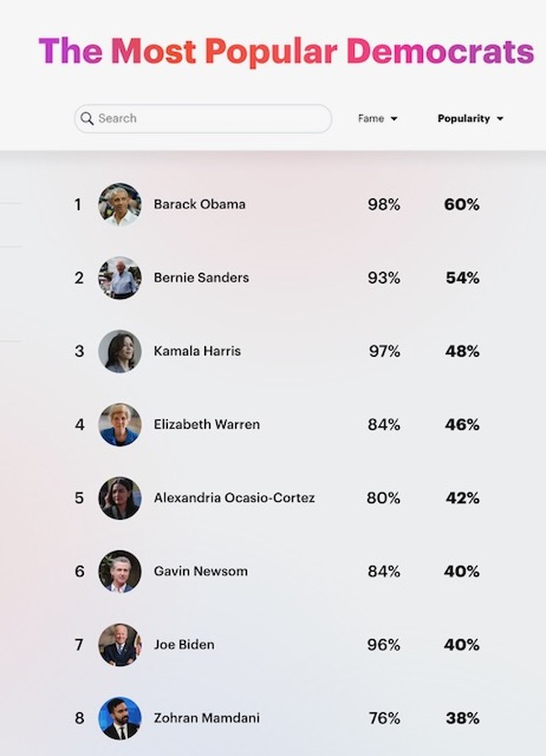Click in the Search input field

click(x=210, y=118)
